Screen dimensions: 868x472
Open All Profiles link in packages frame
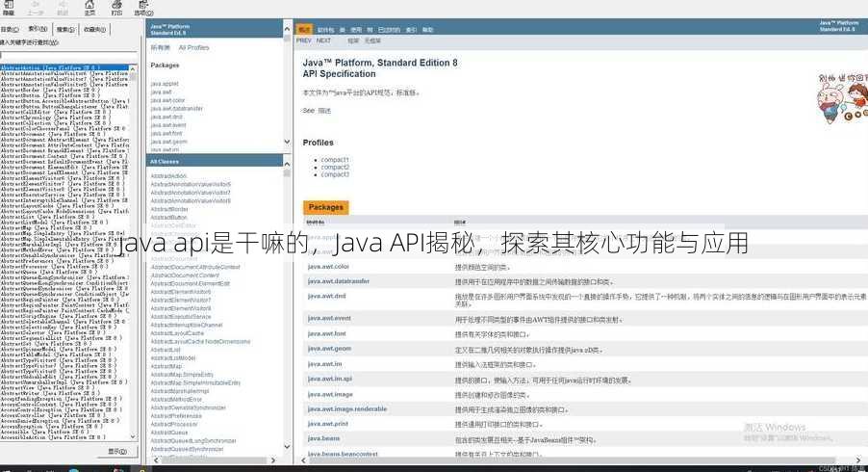(x=193, y=48)
